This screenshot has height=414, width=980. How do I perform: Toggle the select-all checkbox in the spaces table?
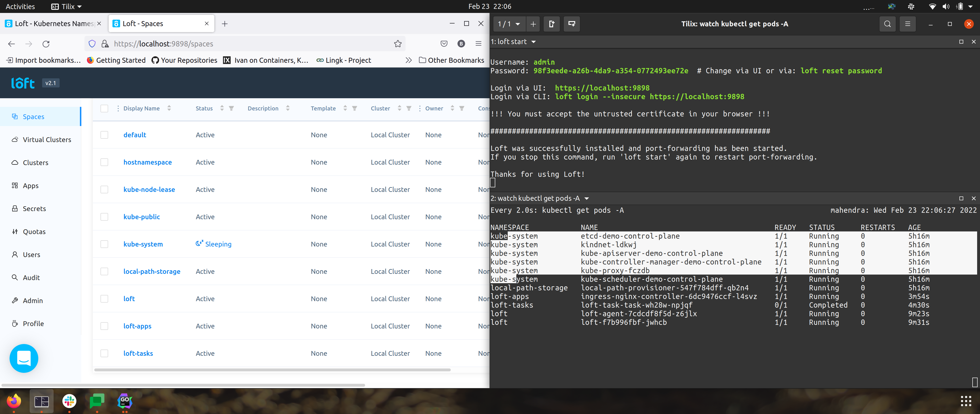click(104, 108)
